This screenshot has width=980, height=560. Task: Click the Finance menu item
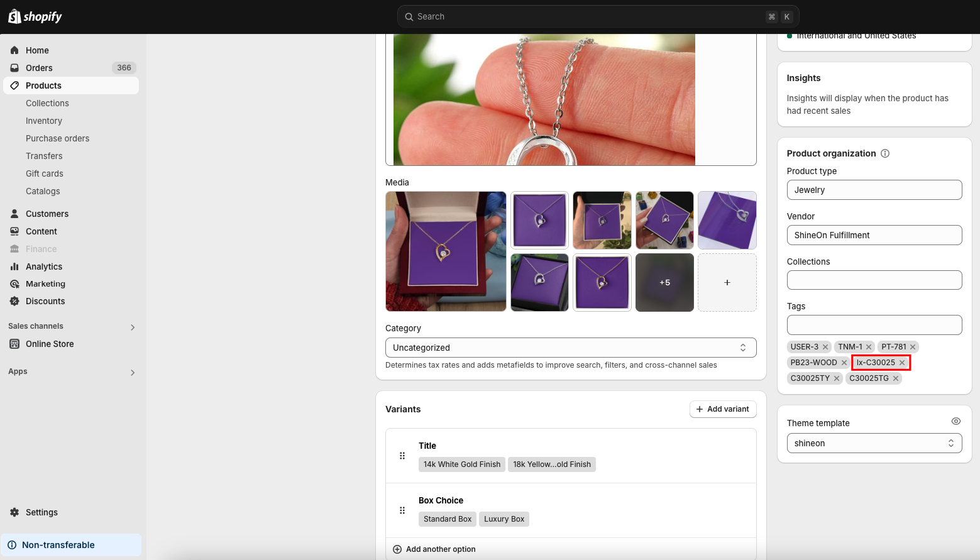(x=41, y=249)
